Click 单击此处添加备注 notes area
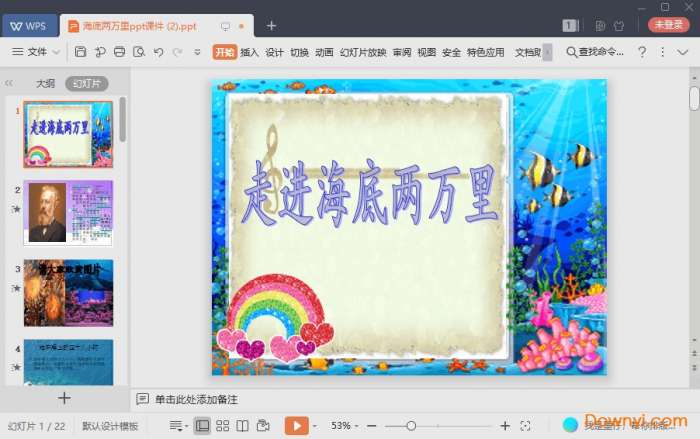700x439 pixels. tap(196, 399)
